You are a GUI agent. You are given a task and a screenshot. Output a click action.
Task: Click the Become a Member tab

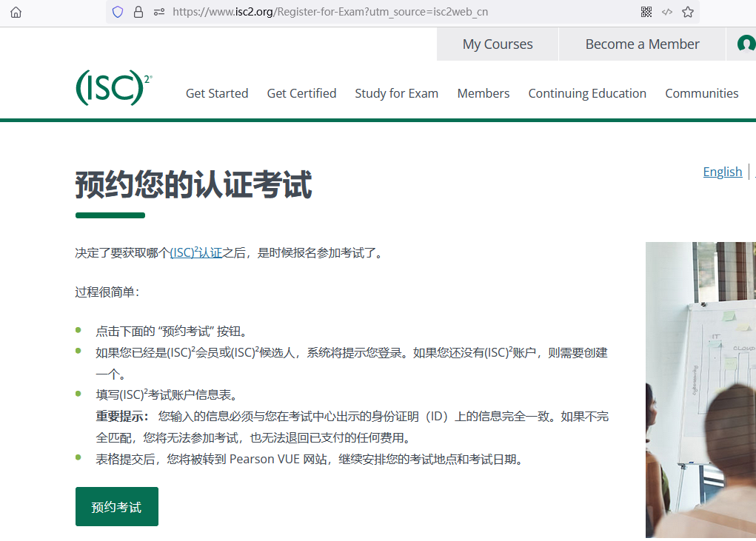[642, 44]
